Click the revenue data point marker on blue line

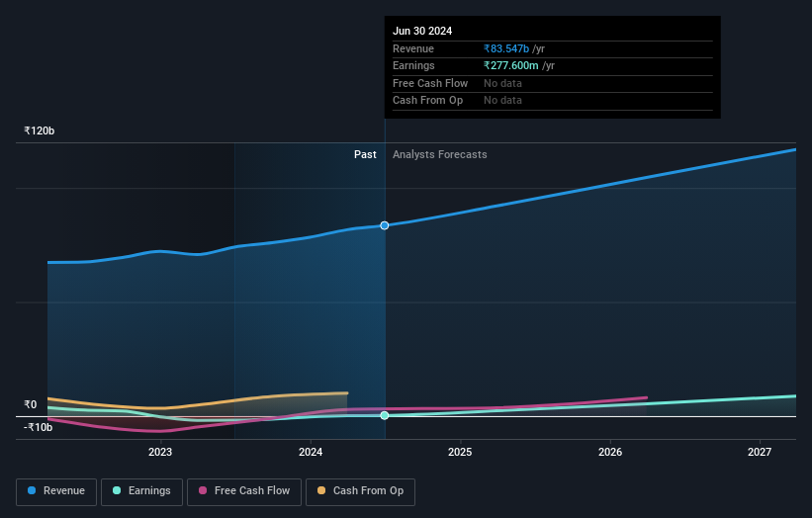coord(385,225)
